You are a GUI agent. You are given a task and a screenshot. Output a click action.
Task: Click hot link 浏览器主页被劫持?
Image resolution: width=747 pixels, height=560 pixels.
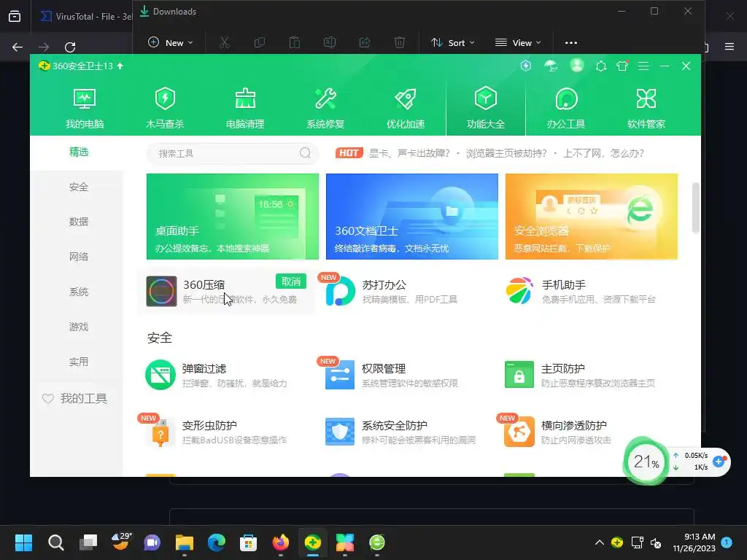coord(506,153)
